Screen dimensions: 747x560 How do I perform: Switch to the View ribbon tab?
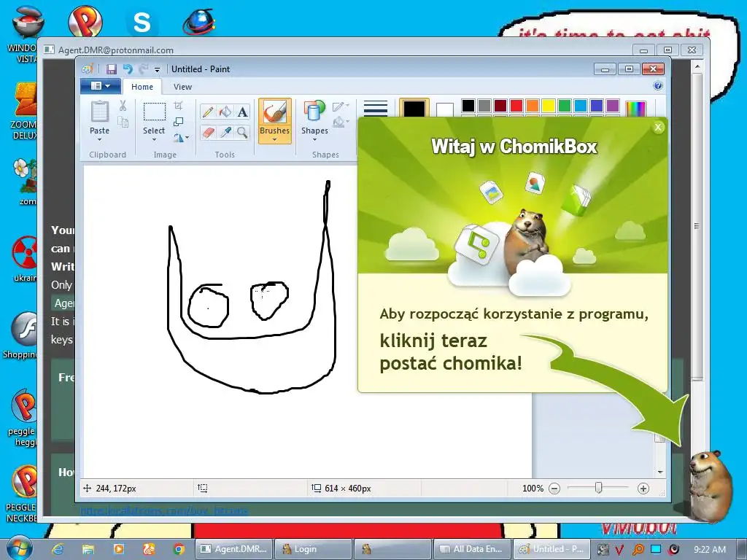click(182, 87)
